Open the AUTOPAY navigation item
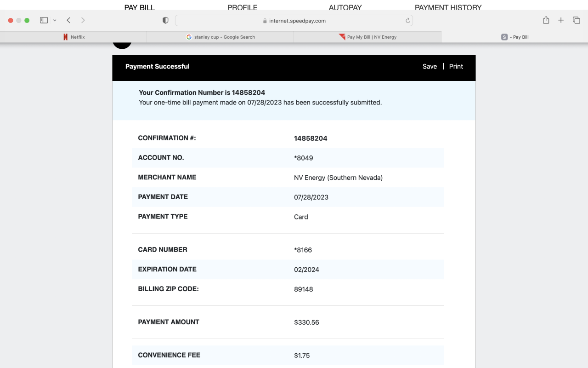Screen dimensions: 588x368 [x=345, y=7]
